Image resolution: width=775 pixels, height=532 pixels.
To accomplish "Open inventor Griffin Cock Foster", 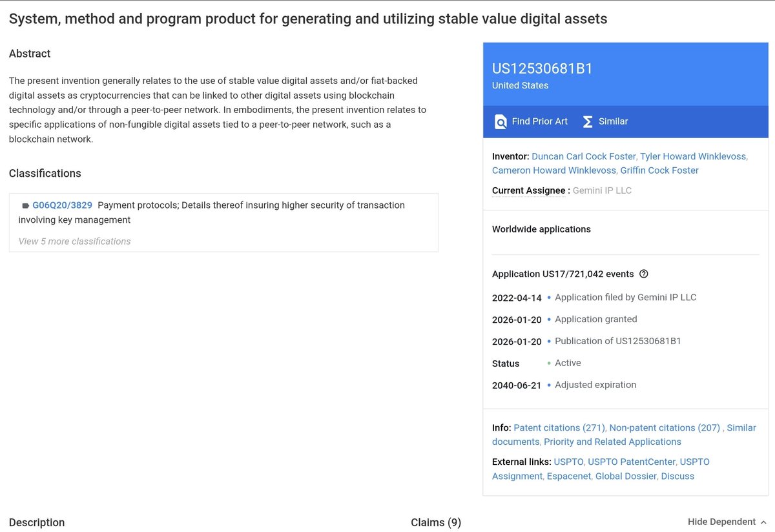I will pos(659,170).
